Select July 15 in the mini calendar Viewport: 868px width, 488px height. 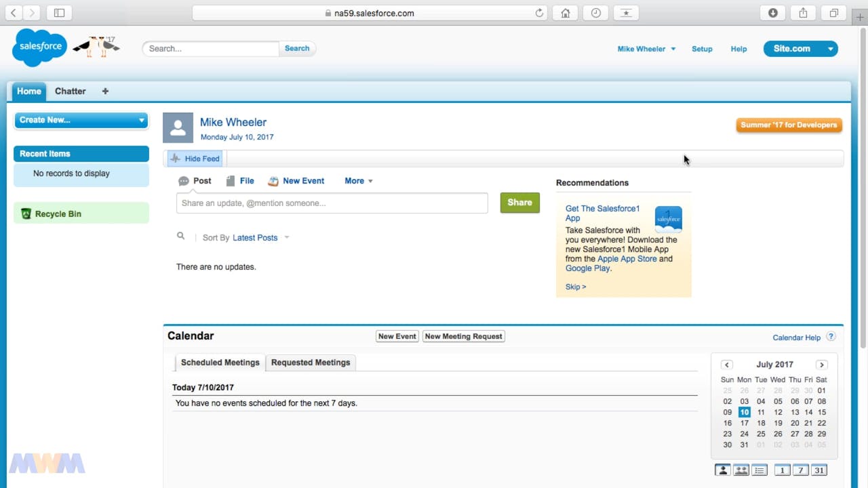(x=821, y=412)
